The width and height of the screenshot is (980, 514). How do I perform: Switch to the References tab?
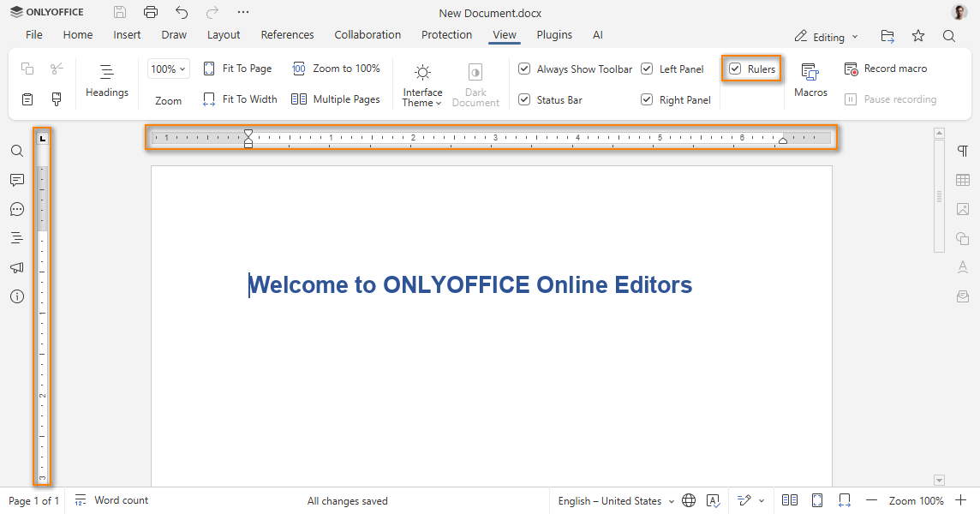tap(288, 35)
